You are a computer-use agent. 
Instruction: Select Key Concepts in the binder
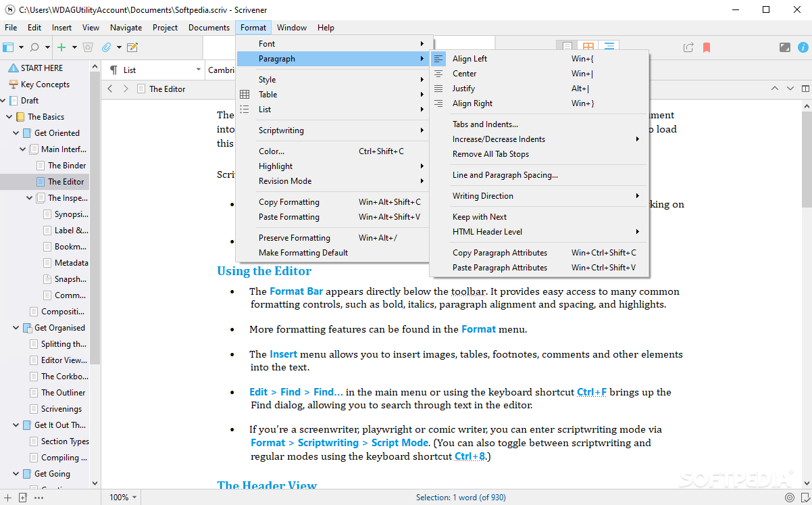pos(45,85)
